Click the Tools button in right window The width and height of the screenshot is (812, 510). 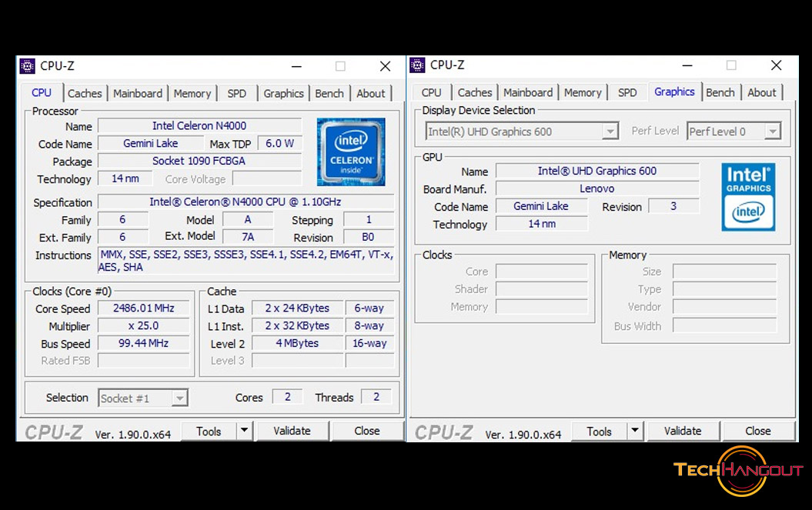click(x=599, y=432)
